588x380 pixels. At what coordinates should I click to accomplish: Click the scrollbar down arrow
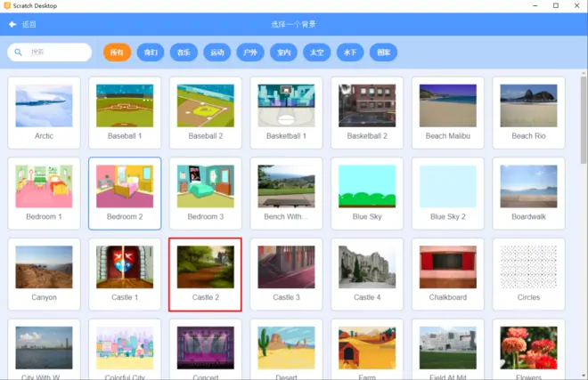pyautogui.click(x=584, y=376)
